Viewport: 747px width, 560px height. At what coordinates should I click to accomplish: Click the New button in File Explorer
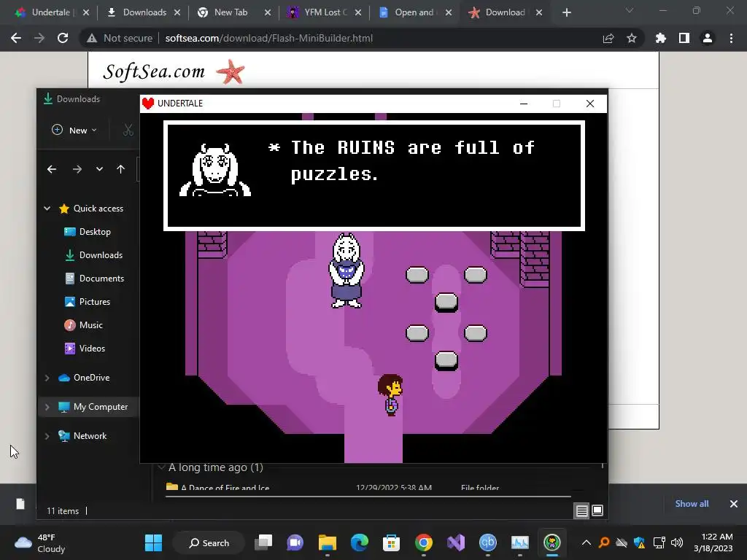pos(74,130)
